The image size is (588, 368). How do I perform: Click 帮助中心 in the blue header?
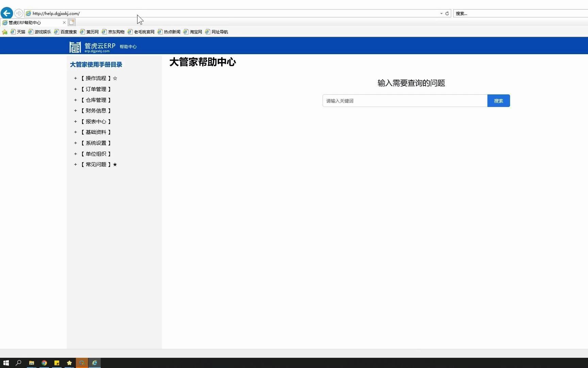click(128, 46)
